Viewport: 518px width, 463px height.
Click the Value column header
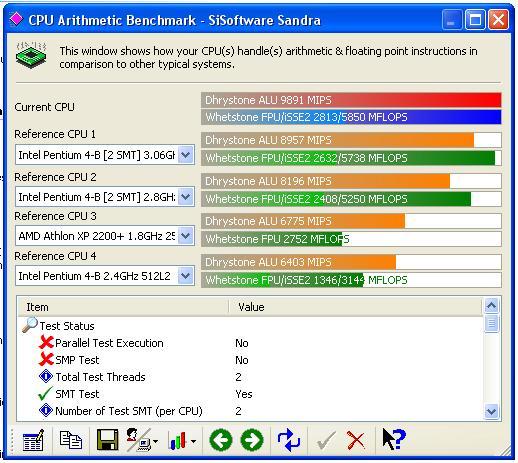pyautogui.click(x=355, y=307)
